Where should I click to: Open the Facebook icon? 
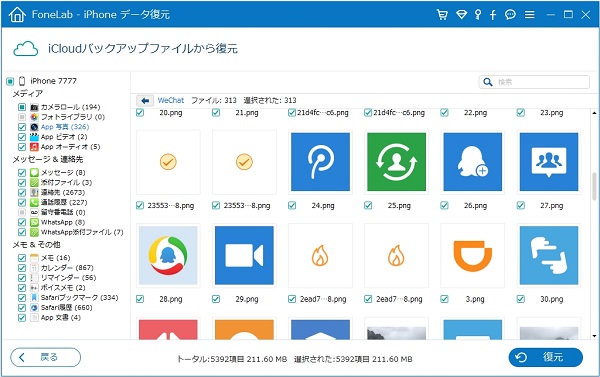tap(493, 15)
